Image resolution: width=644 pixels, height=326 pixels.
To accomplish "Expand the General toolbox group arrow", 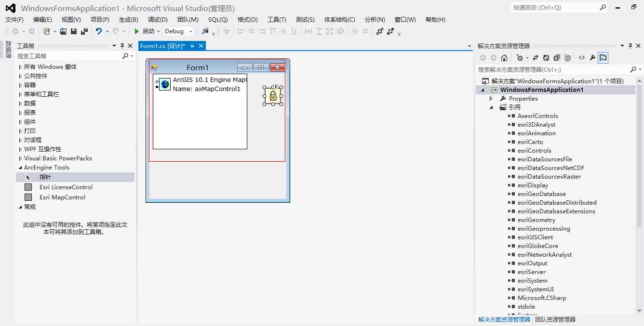I will [x=20, y=207].
